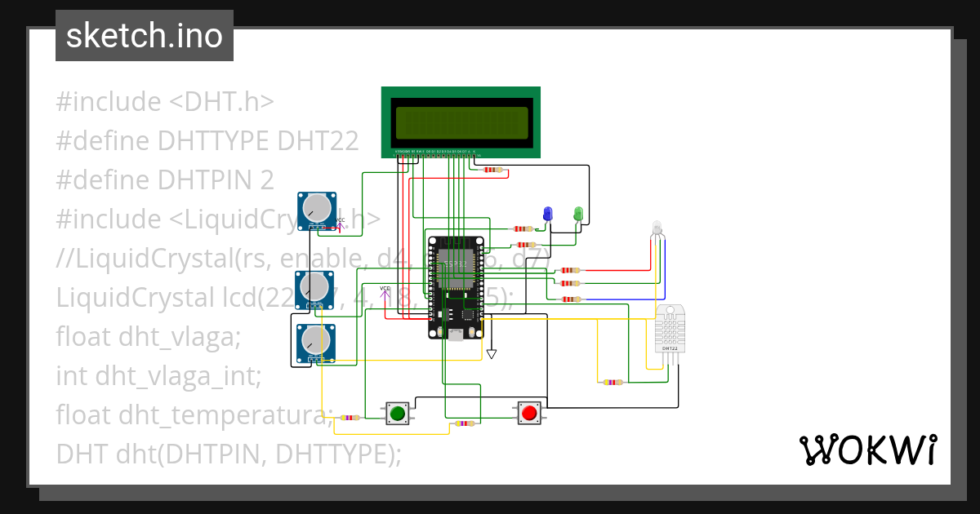Image resolution: width=980 pixels, height=514 pixels.
Task: Open the sketch.ino tab
Action: [x=144, y=35]
